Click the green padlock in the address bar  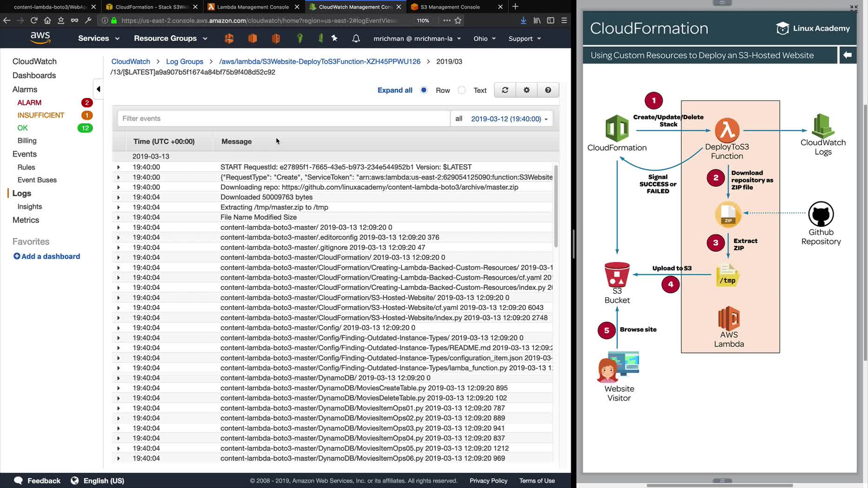click(x=114, y=20)
